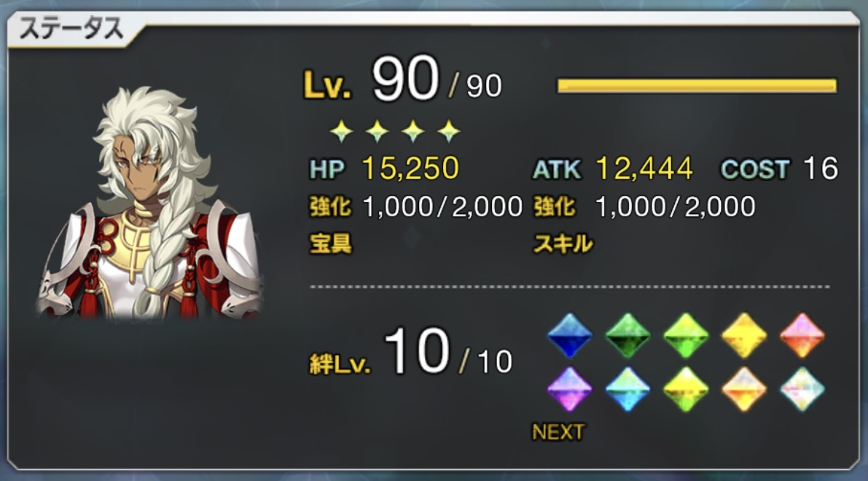The image size is (868, 481).
Task: Click the yellow level experience bar
Action: (697, 86)
